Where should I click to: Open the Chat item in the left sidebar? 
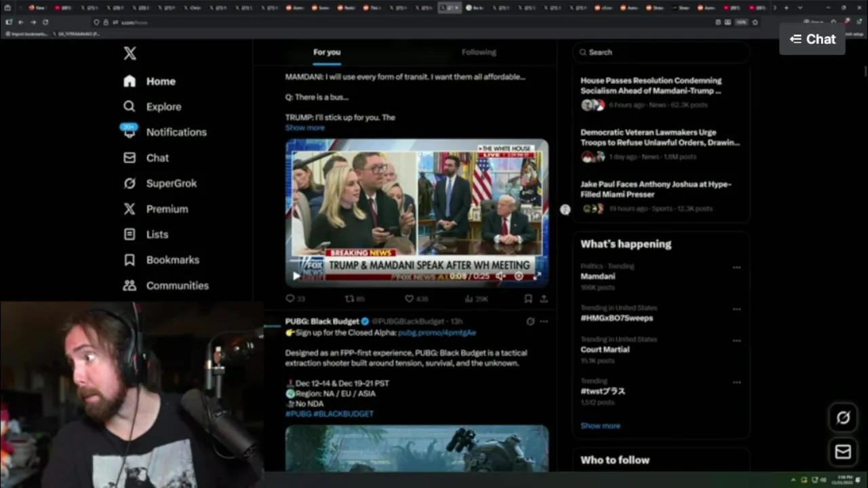click(x=146, y=158)
